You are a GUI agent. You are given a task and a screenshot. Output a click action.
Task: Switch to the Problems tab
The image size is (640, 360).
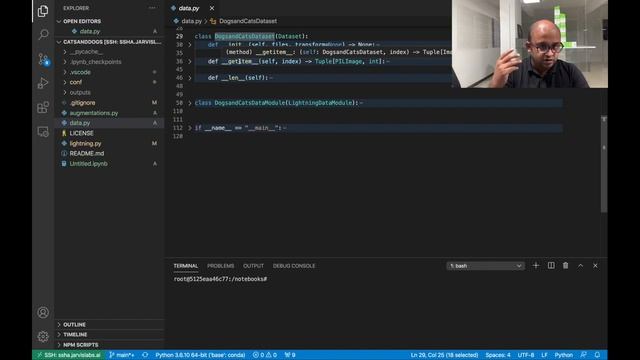[220, 266]
